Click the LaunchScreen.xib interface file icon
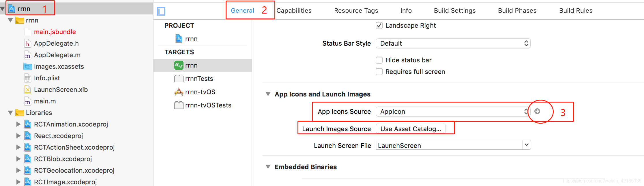 [x=28, y=90]
